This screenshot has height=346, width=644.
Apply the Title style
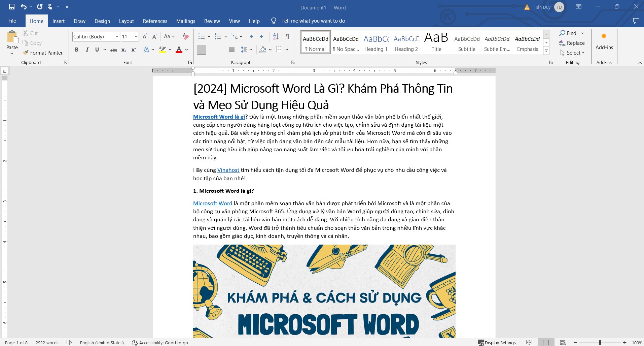[x=436, y=42]
